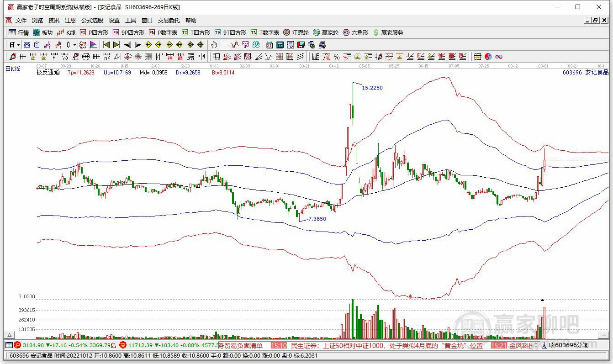The image size is (613, 364).
Task: Open the 公式选股 menu
Action: (92, 21)
